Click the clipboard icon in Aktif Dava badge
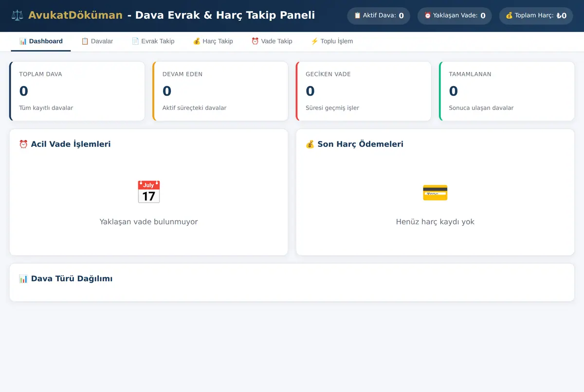Screen dimensions: 584x392 357,16
